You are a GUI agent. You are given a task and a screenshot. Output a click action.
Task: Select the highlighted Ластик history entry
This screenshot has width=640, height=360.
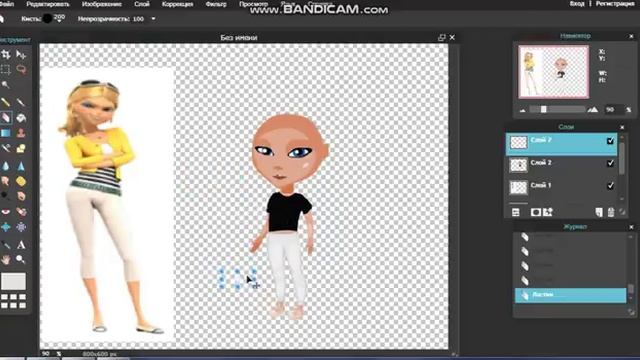click(x=570, y=295)
